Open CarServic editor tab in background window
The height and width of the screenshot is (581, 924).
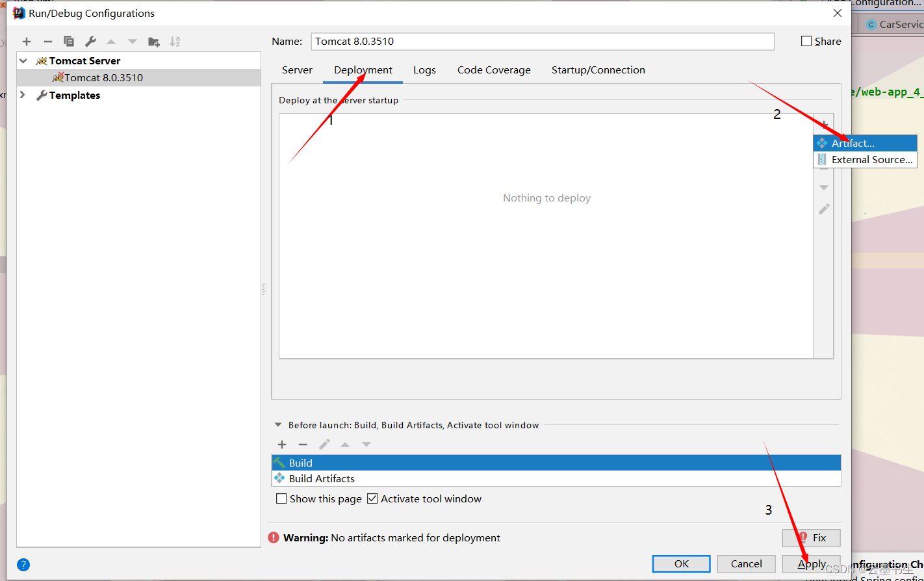pyautogui.click(x=894, y=25)
